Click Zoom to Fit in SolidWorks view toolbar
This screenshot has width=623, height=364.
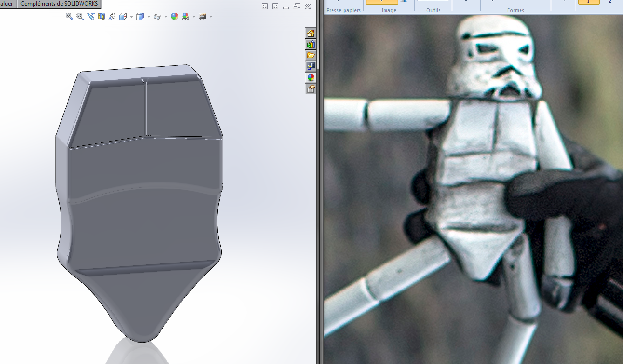pos(69,16)
